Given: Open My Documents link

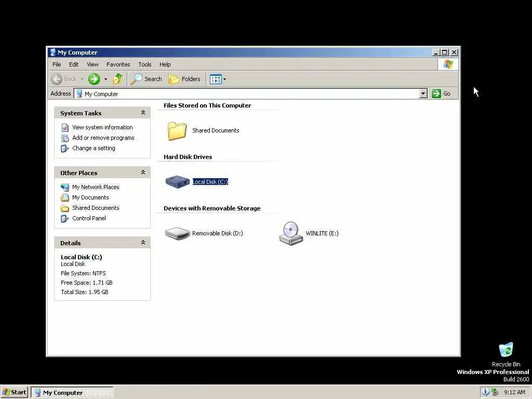Looking at the screenshot, I should click(90, 197).
